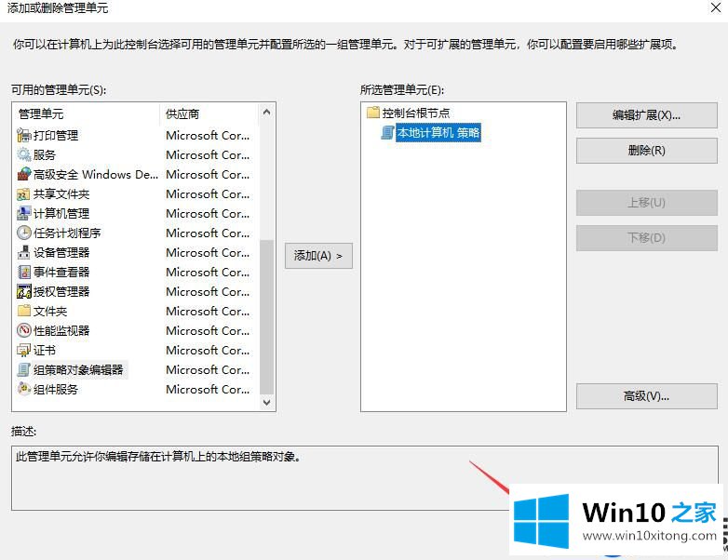728x560 pixels.
Task: Sort list by 管理单元 column header
Action: (x=86, y=113)
